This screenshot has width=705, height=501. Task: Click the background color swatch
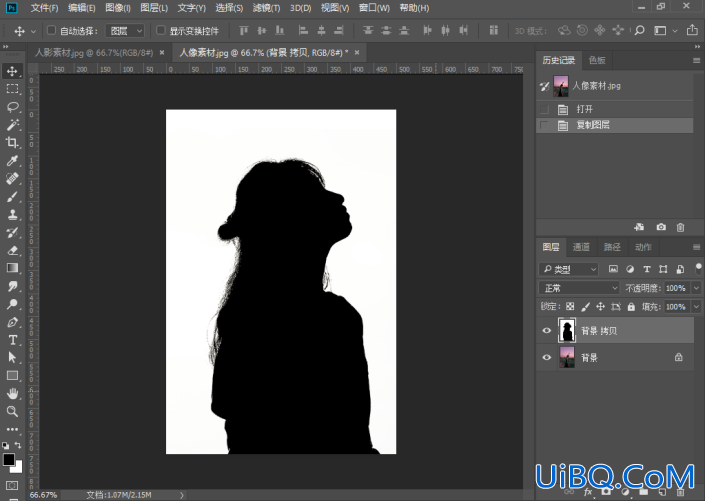[18, 469]
